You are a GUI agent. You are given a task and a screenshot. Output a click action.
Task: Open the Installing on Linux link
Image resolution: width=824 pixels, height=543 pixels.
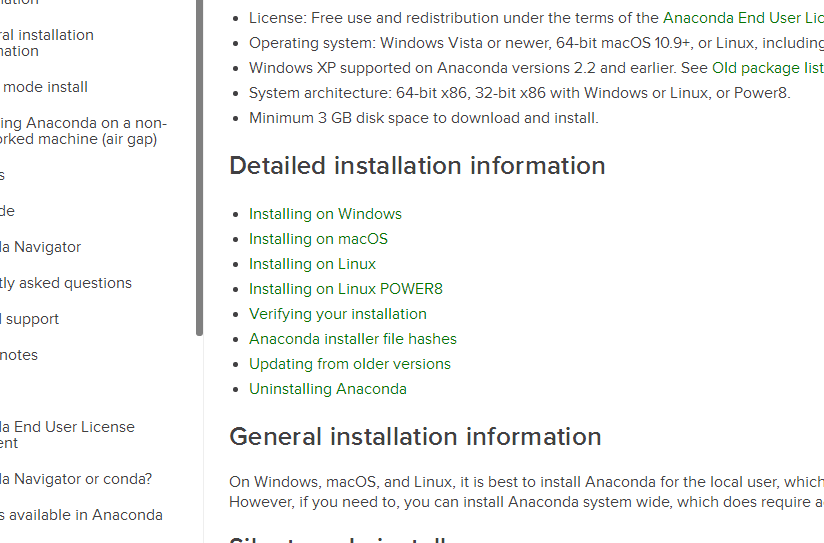[312, 264]
